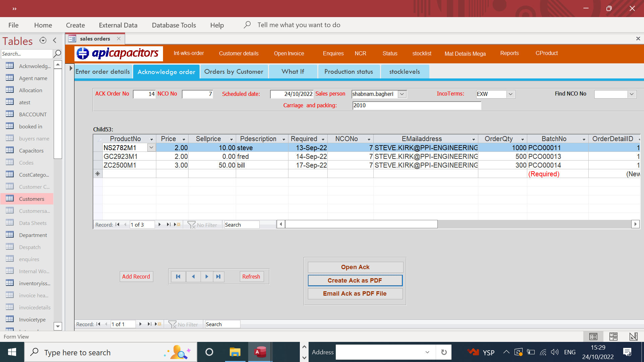Expand the Sales person dropdown
Screen dimensions: 644x362
click(x=402, y=94)
